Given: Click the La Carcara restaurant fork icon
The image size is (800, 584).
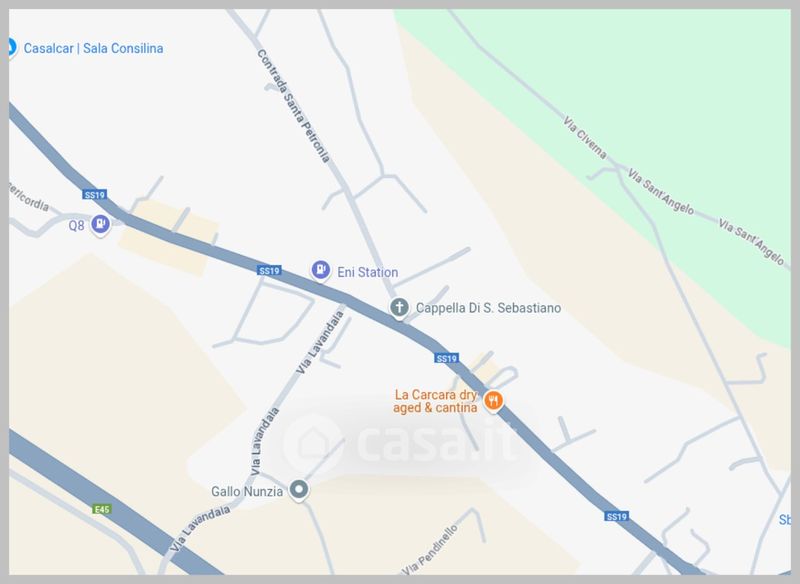Looking at the screenshot, I should pyautogui.click(x=493, y=401).
